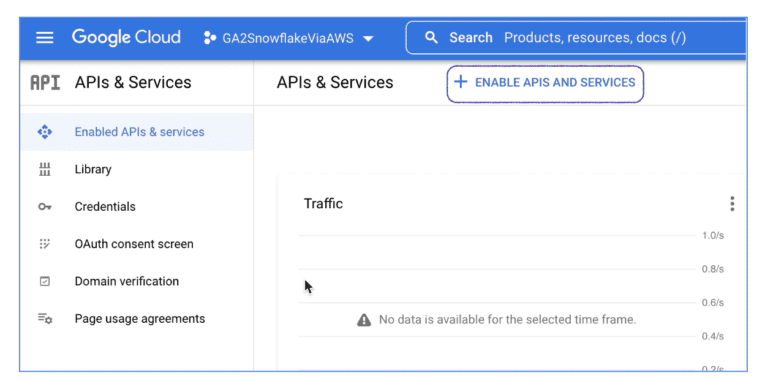Click the Traffic chart title
This screenshot has height=381, width=768.
(x=323, y=204)
